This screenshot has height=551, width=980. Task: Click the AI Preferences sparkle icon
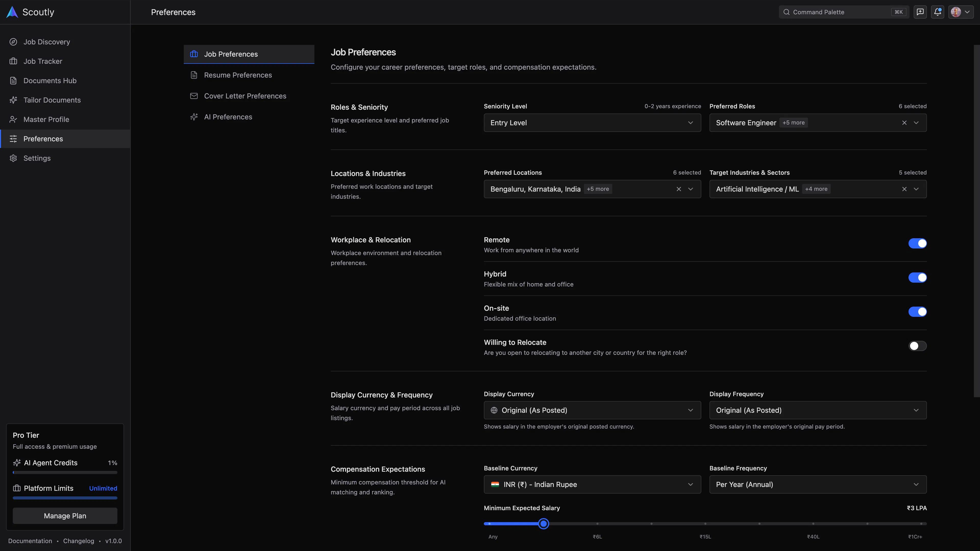click(x=194, y=117)
